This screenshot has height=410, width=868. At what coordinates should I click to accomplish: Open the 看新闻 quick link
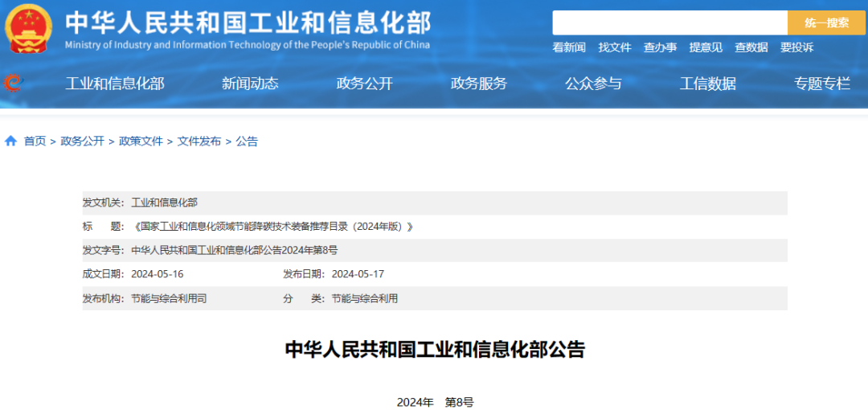click(x=569, y=47)
